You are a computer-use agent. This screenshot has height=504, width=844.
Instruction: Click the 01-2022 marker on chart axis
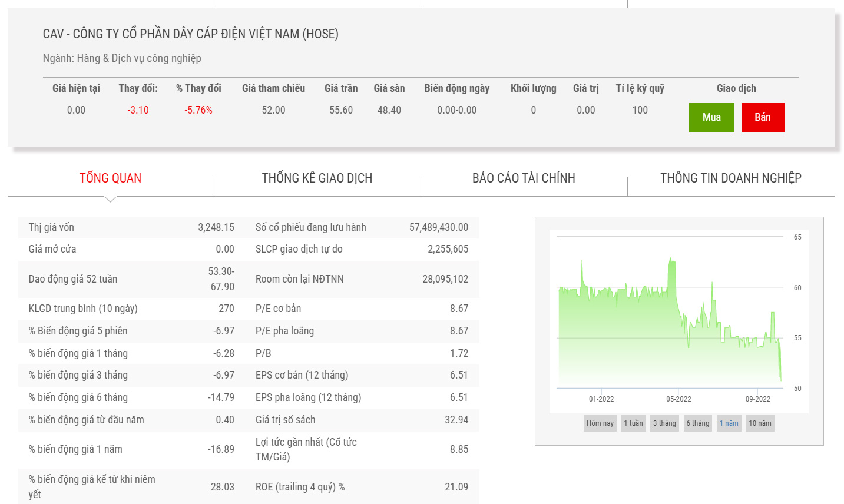(x=601, y=399)
